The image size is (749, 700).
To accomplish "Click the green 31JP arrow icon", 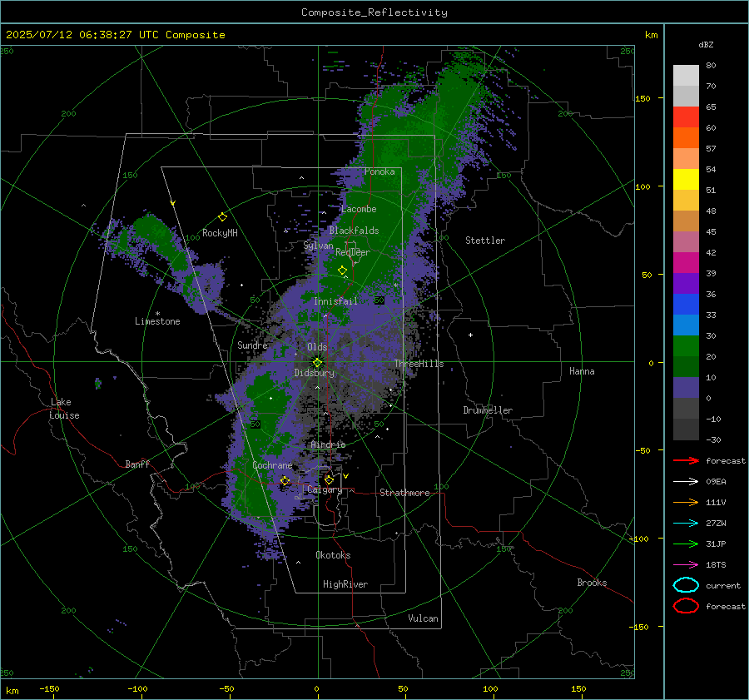I will point(686,544).
